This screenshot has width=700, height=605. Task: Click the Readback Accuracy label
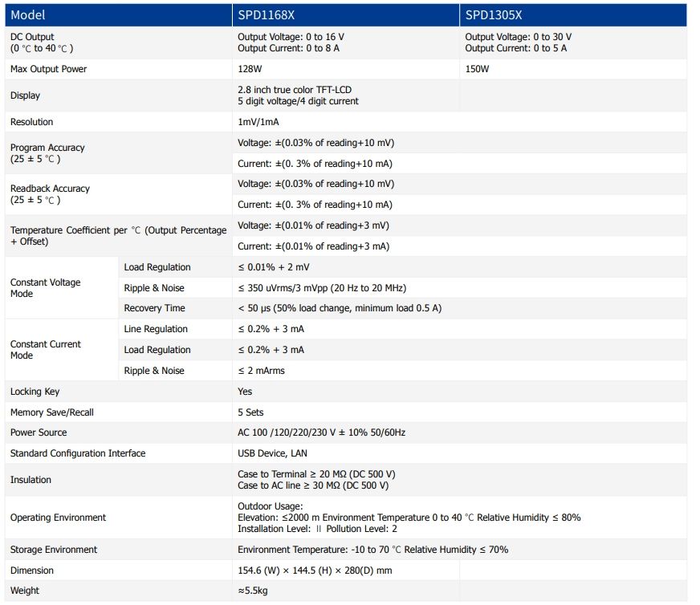pos(50,194)
